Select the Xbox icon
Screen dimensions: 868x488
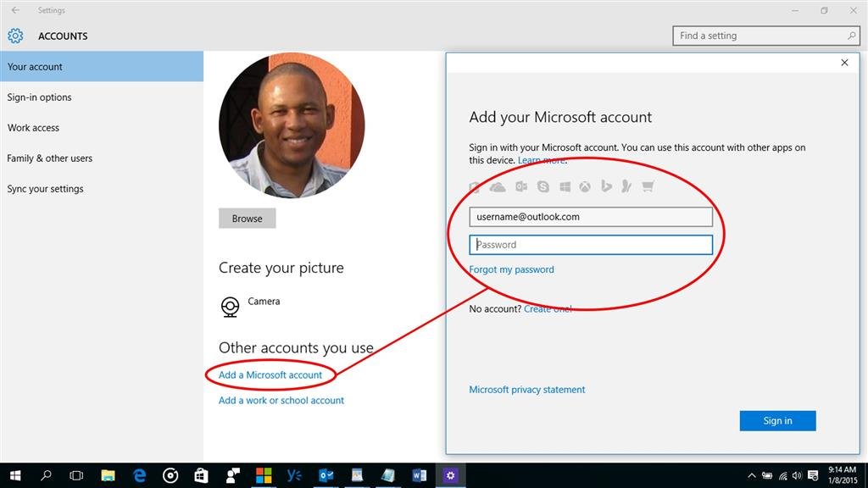(585, 186)
